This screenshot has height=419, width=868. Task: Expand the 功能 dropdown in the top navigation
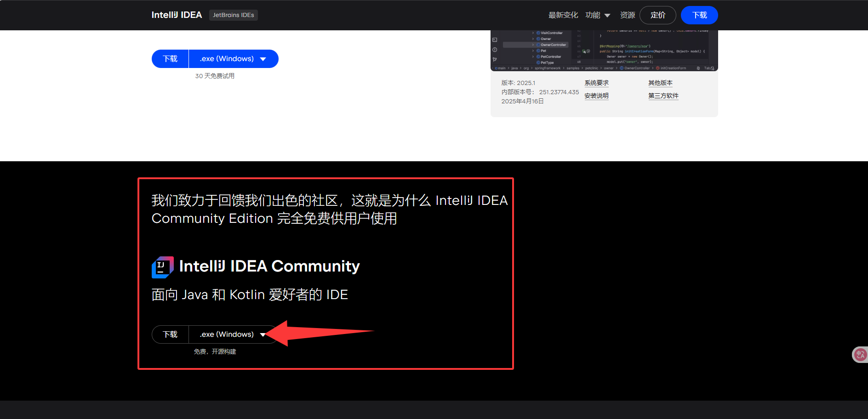[598, 15]
